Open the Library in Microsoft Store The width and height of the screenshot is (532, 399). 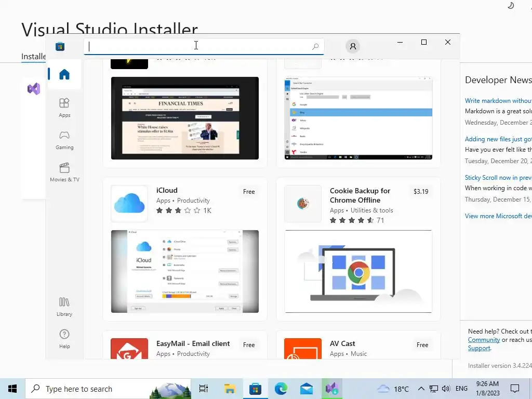click(x=64, y=307)
